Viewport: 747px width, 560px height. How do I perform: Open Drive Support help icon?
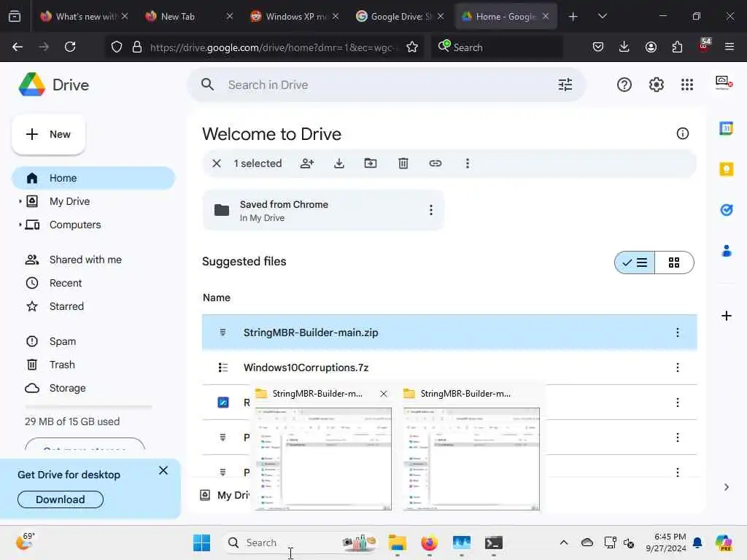coord(624,85)
